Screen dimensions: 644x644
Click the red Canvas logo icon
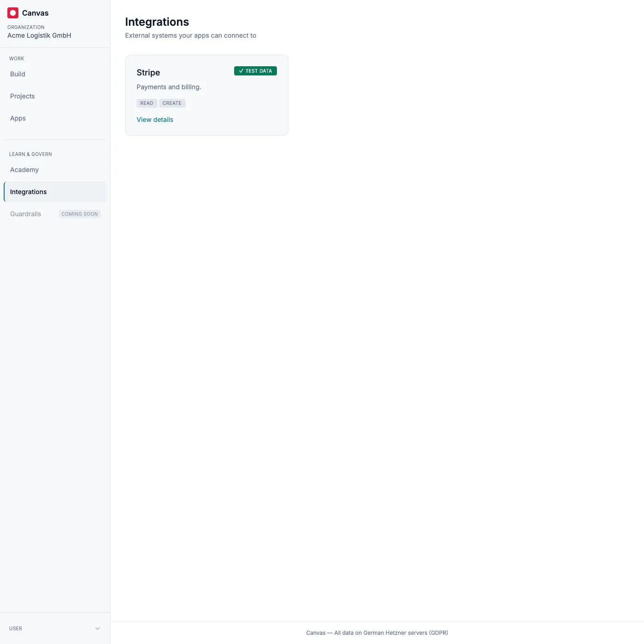pyautogui.click(x=13, y=13)
